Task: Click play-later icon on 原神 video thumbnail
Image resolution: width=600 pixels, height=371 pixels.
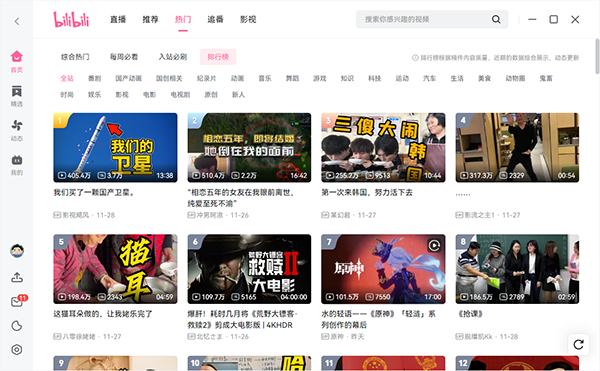Action: (434, 245)
